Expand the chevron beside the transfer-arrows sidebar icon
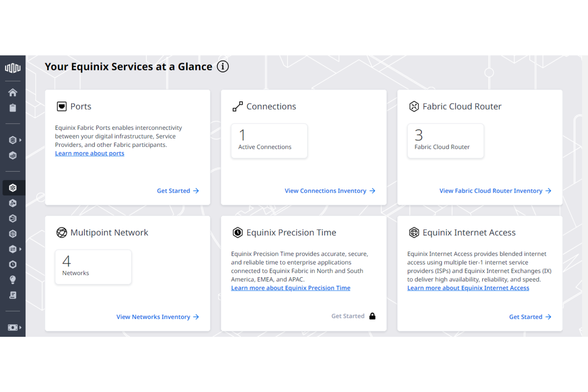 tap(21, 249)
